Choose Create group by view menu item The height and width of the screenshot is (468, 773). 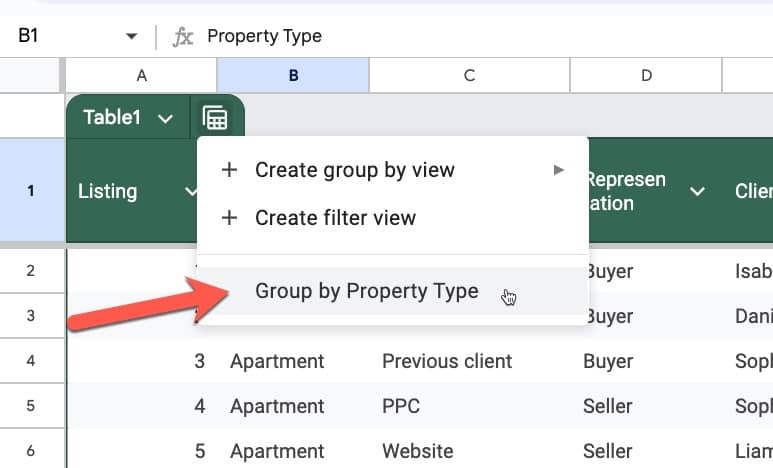click(x=392, y=170)
